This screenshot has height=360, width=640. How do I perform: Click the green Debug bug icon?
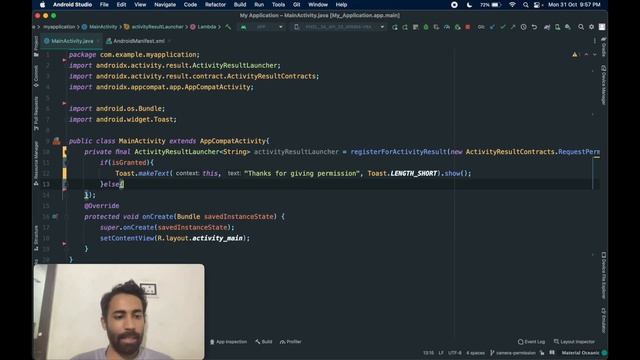click(426, 27)
